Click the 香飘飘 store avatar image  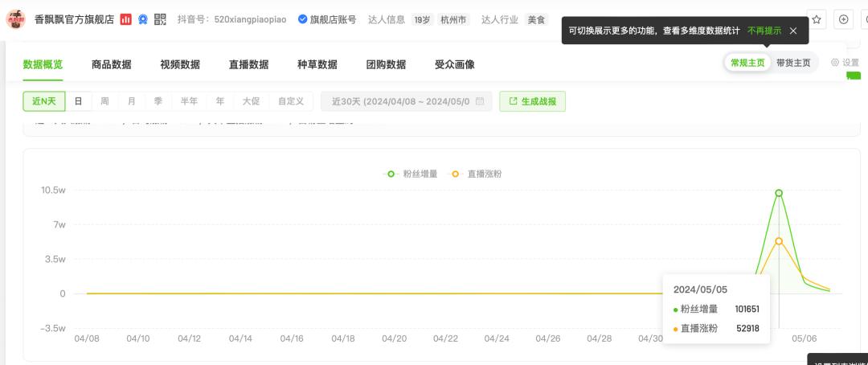tap(15, 19)
